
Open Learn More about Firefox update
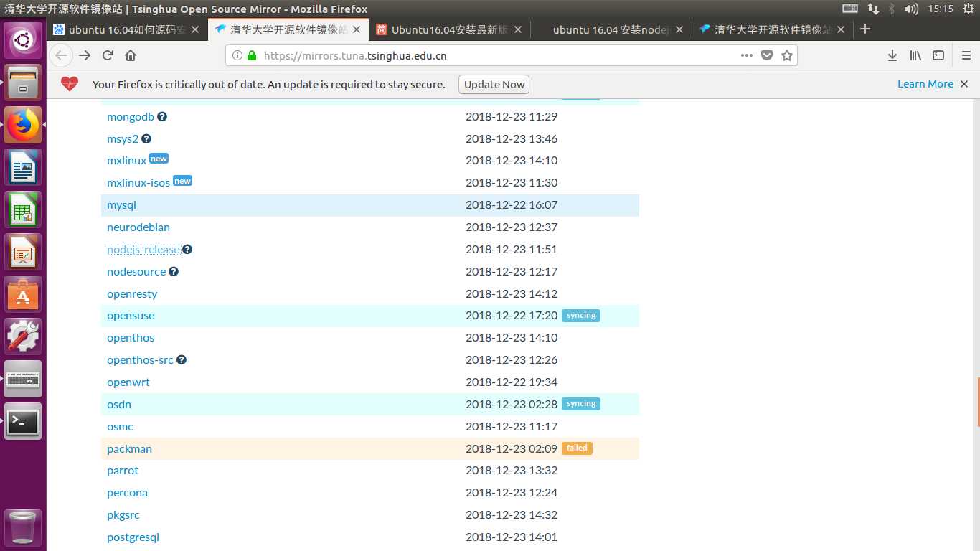pyautogui.click(x=925, y=84)
